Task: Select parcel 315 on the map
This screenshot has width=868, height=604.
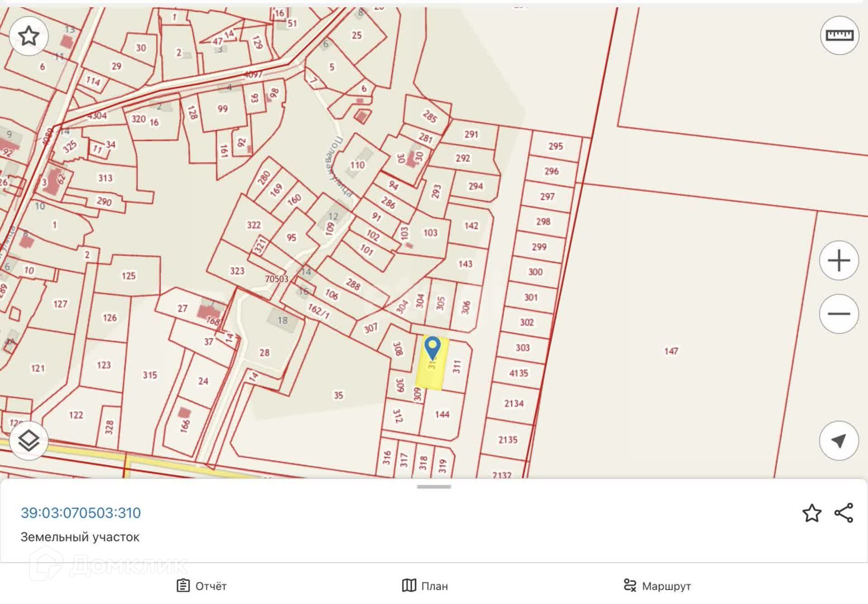Action: coord(150,375)
